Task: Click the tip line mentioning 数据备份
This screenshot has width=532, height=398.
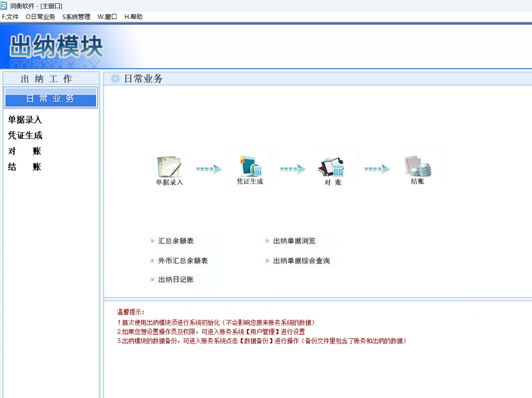Action: coord(262,341)
